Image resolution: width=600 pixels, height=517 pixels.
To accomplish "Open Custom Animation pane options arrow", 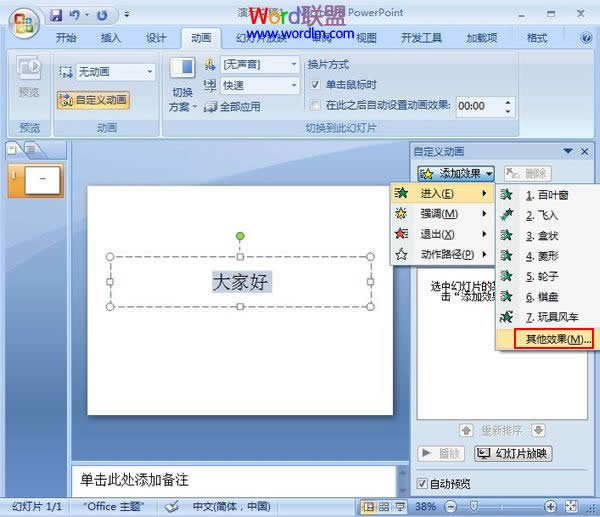I will pos(568,152).
